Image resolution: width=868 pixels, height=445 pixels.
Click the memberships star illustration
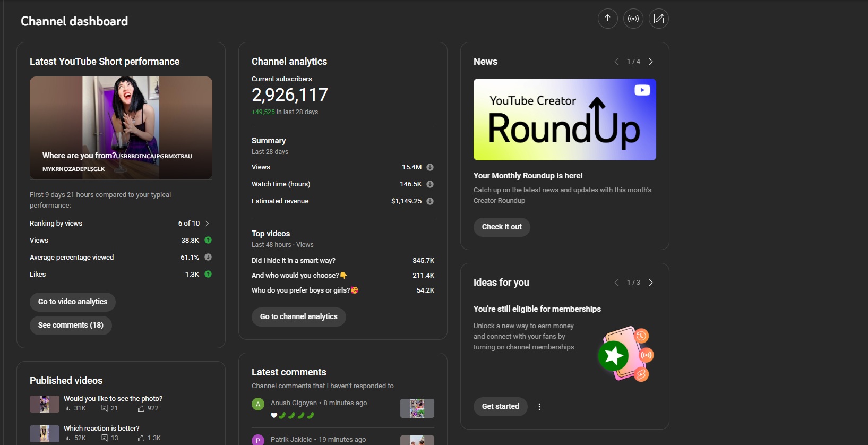[626, 354]
